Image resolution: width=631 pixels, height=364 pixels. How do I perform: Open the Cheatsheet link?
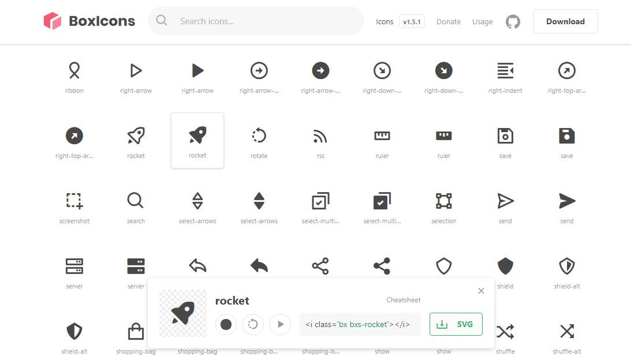[403, 299]
